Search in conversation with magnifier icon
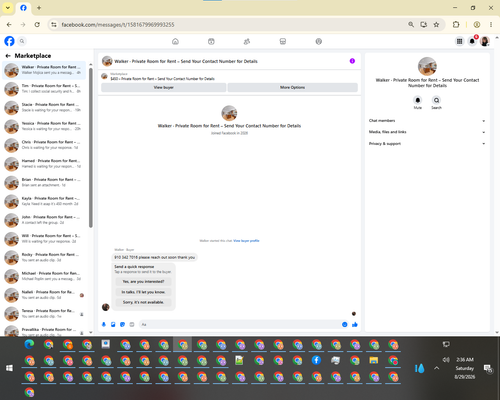The height and width of the screenshot is (400, 500). pos(436,100)
